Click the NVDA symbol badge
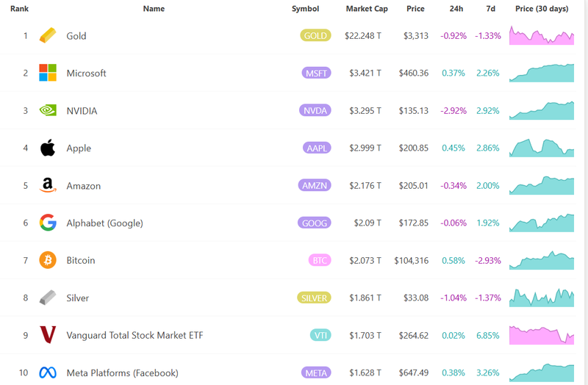This screenshot has width=588, height=385. [315, 111]
